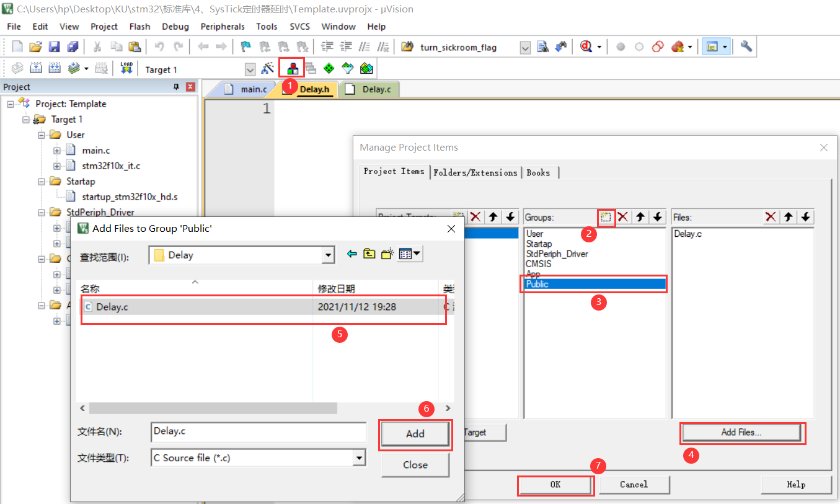Viewport: 840px width, 504px height.
Task: Open Manage Project Items three-boxes icon
Action: (x=292, y=69)
